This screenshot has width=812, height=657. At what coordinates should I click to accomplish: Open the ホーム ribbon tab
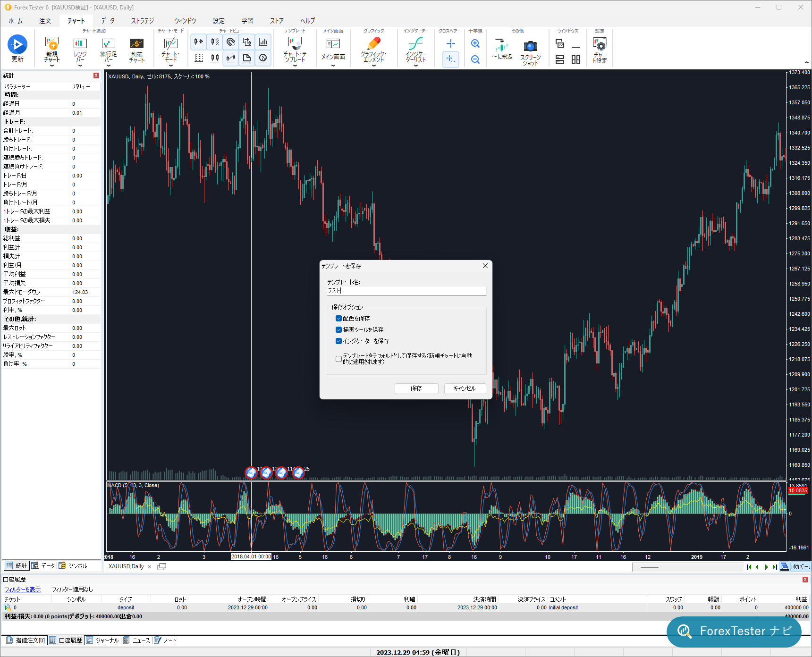point(16,21)
